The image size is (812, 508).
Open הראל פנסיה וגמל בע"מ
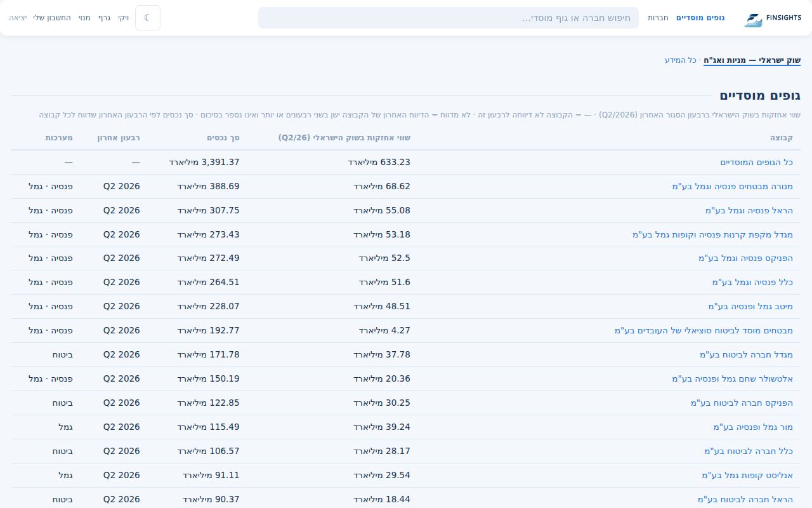pos(749,211)
